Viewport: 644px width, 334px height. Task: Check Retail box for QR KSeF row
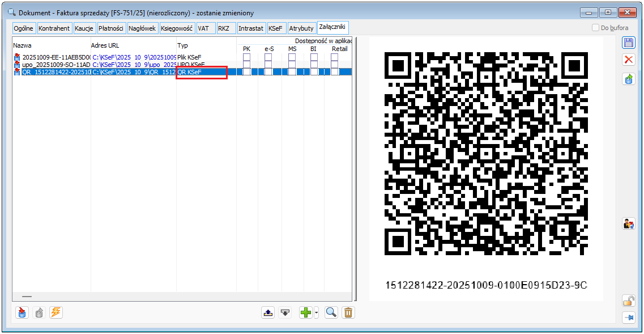coord(334,71)
